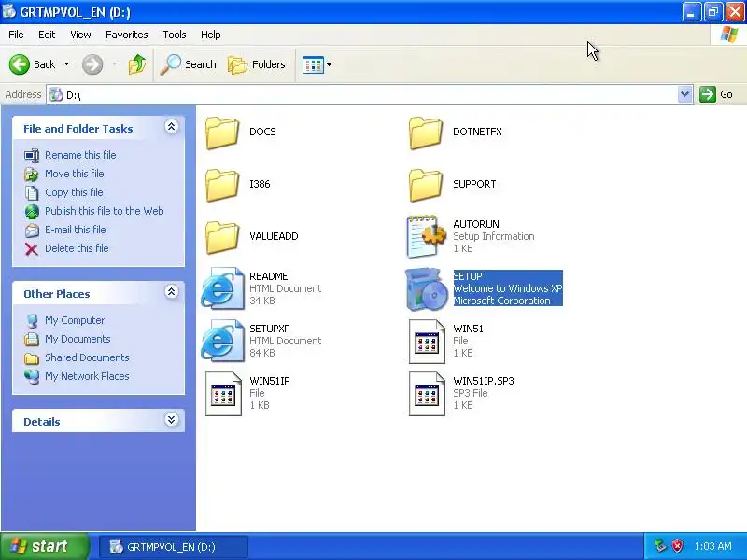Click Delete this file link

coord(77,248)
